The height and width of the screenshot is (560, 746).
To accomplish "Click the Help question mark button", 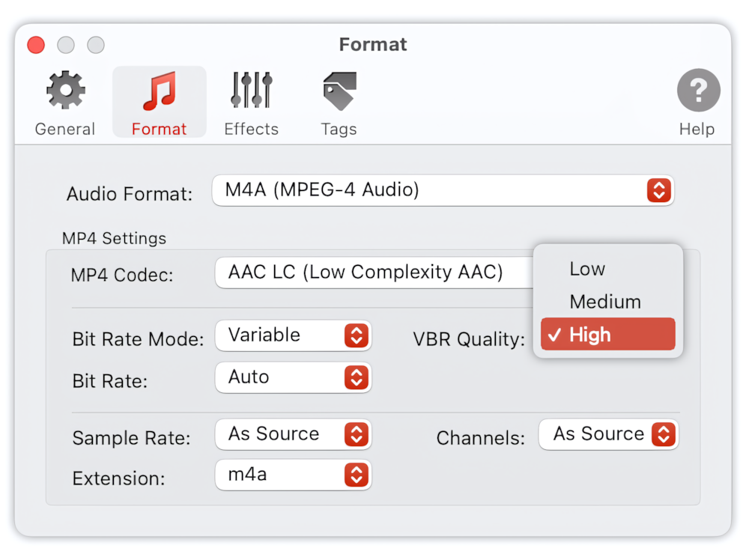I will tap(698, 90).
